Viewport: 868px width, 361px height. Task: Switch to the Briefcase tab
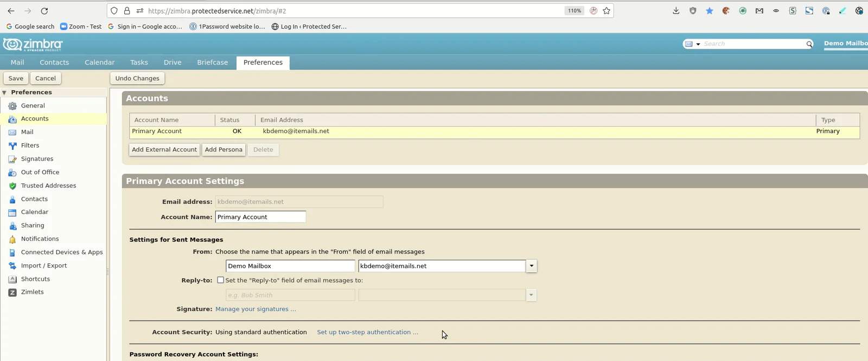pos(213,62)
